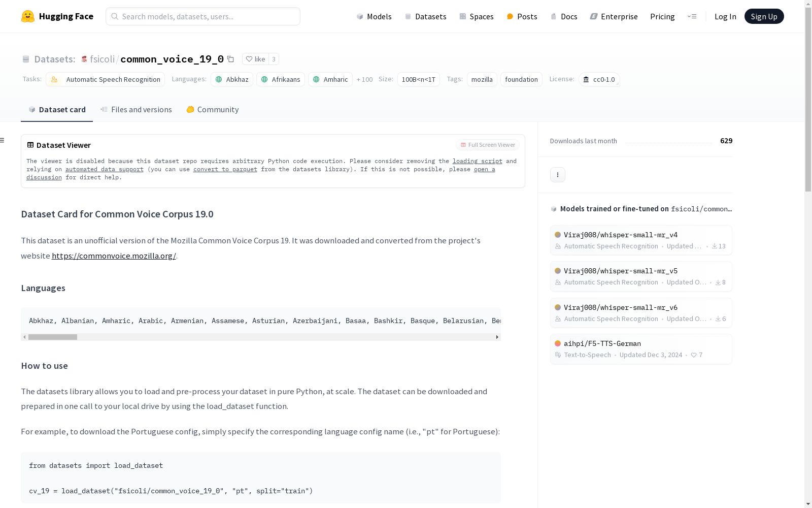
Task: Open Posts in the top navigation
Action: click(x=522, y=16)
